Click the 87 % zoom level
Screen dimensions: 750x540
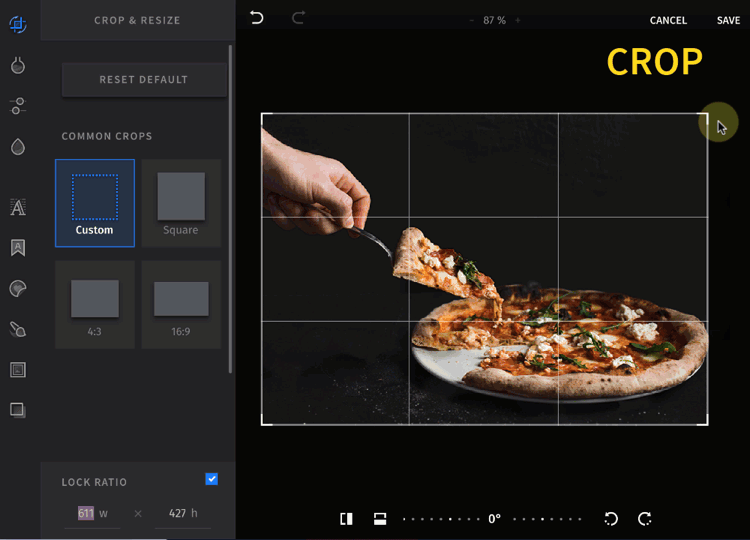494,20
